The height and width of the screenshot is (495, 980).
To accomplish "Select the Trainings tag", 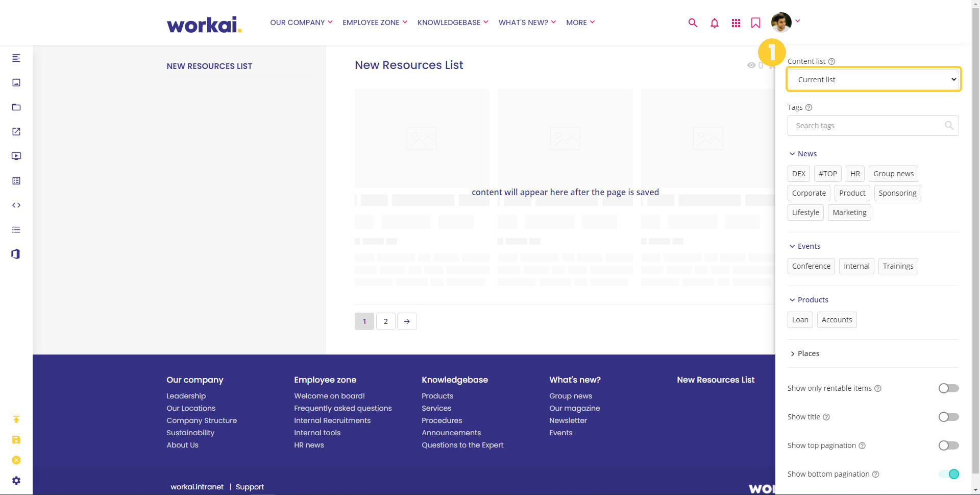I will [898, 266].
